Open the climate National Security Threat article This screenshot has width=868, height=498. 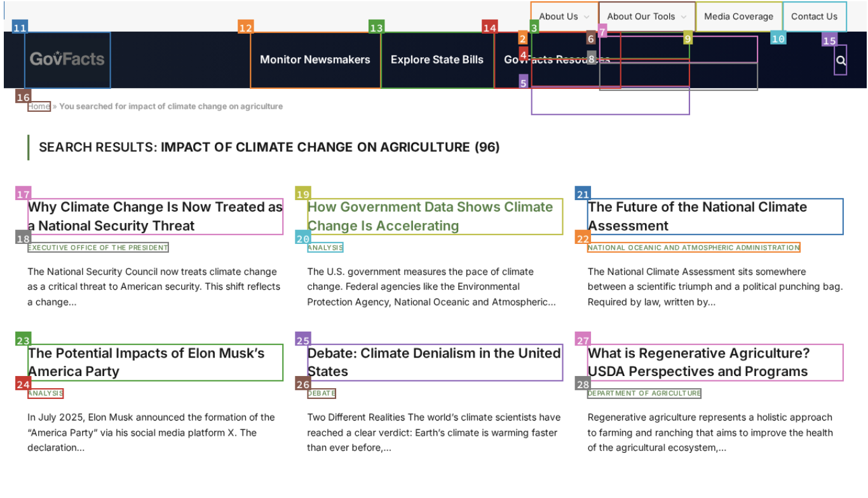coord(155,217)
